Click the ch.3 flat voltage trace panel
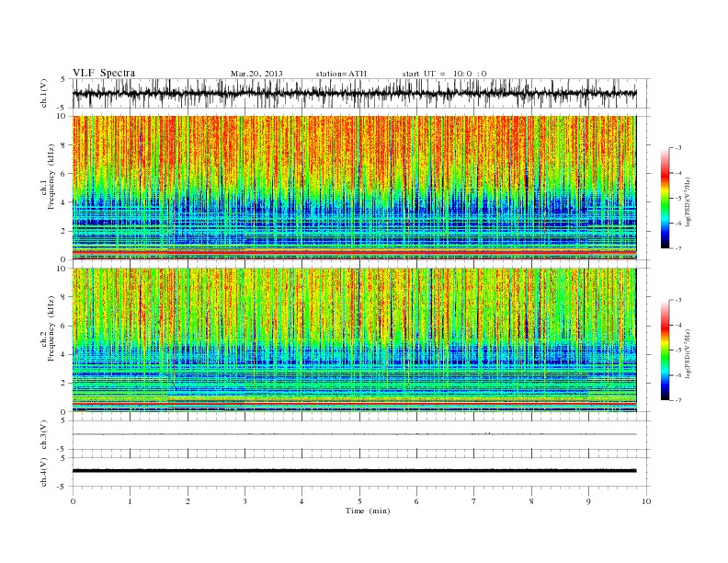This screenshot has height=563, width=728. [361, 435]
